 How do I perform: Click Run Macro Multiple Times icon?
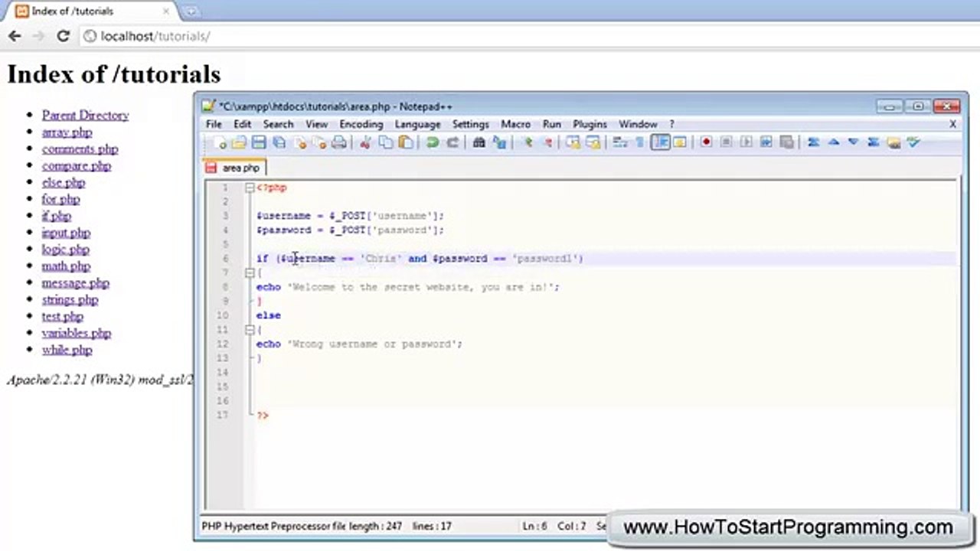click(x=766, y=142)
